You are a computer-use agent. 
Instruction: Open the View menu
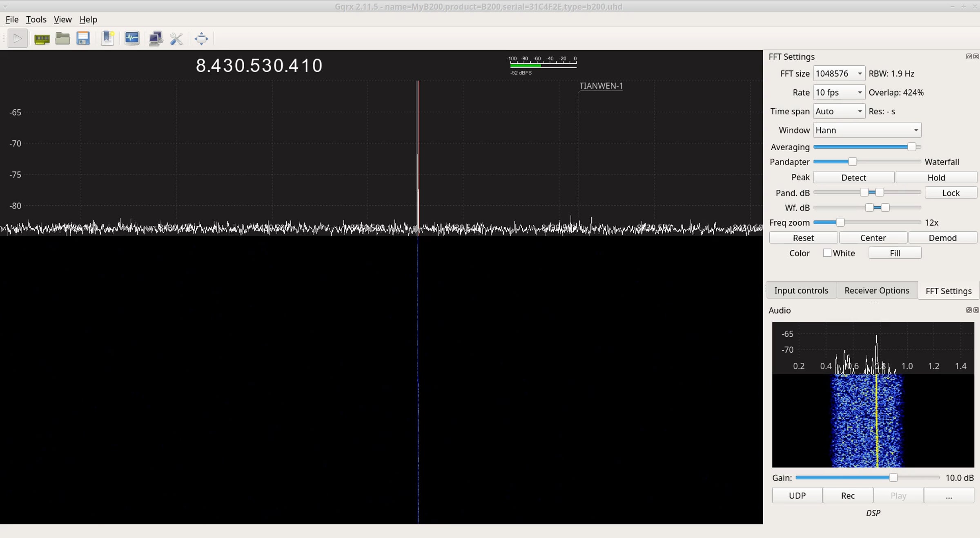click(62, 20)
